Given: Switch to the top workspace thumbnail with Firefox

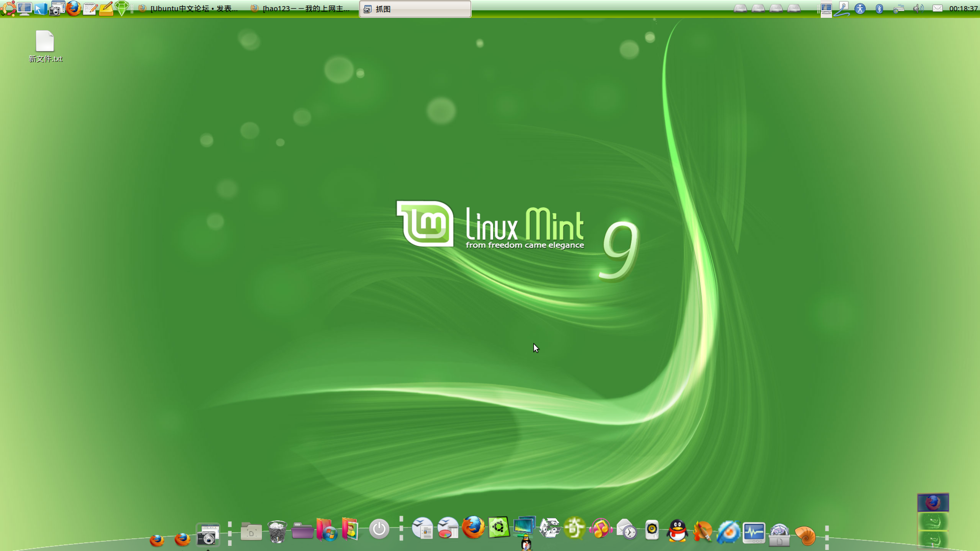Looking at the screenshot, I should click(x=933, y=503).
